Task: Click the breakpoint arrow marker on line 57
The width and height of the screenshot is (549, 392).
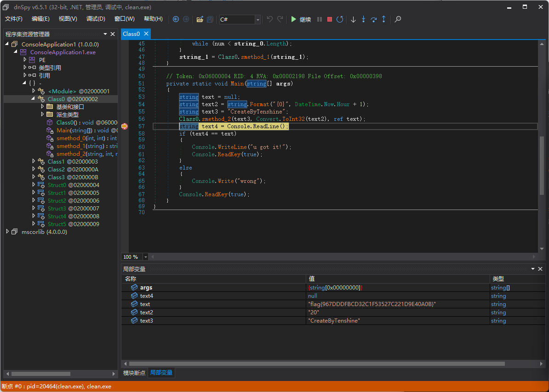Action: pyautogui.click(x=124, y=126)
